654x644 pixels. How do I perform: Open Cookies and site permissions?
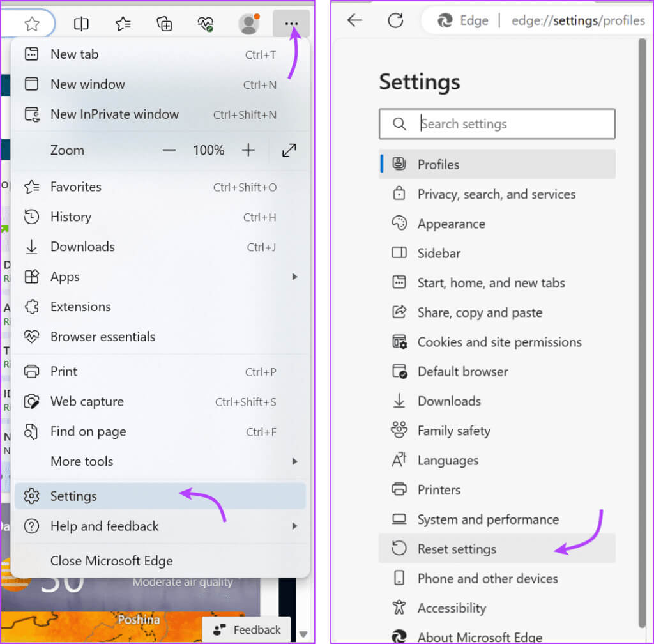[497, 342]
